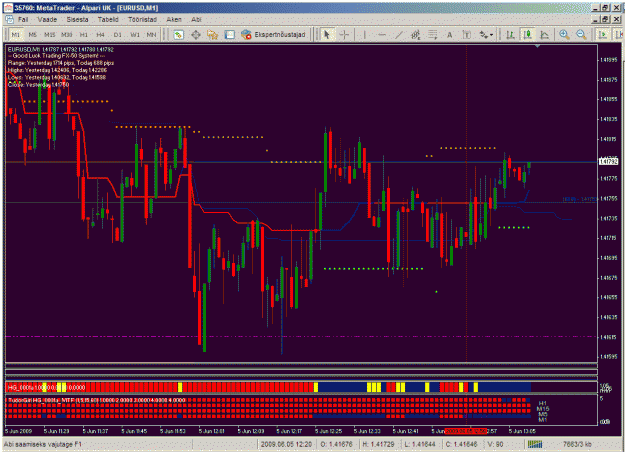Click the Ekspertnõustajad expert advisors button
This screenshot has width=625, height=452.
tap(273, 35)
